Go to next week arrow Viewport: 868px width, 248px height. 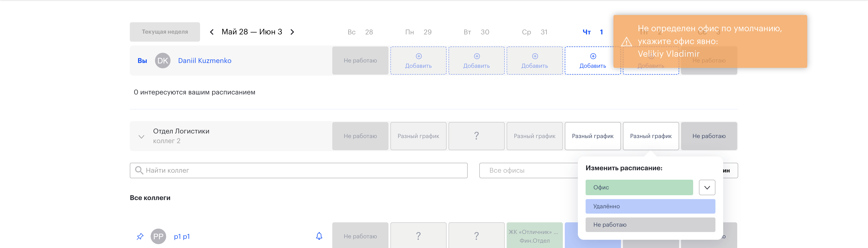292,32
